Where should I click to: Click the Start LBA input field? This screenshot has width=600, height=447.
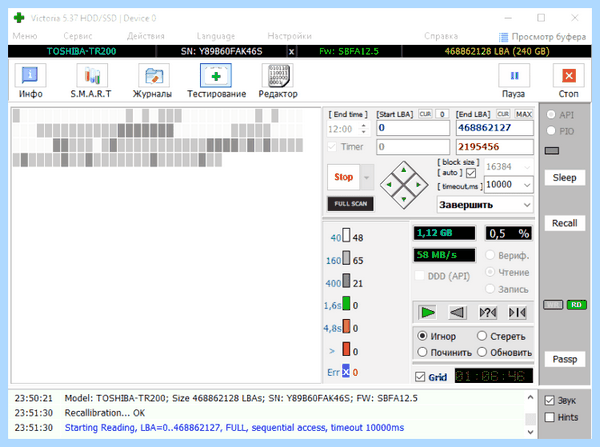click(413, 128)
